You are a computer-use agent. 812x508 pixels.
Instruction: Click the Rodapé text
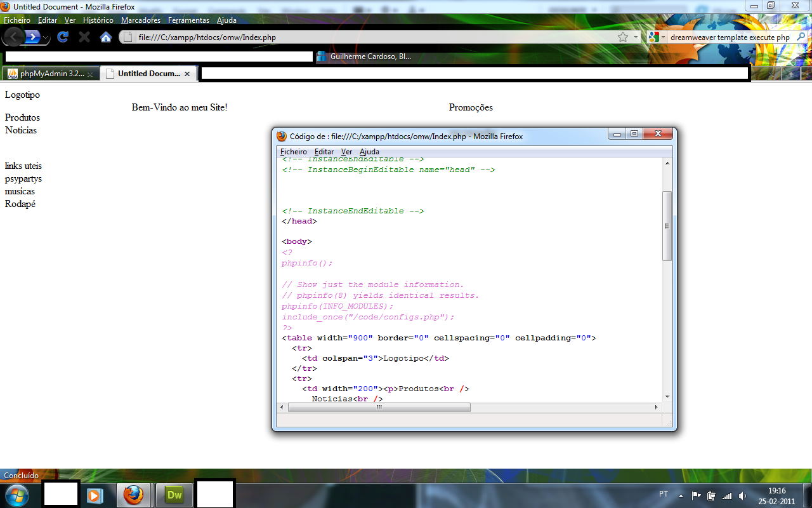20,204
